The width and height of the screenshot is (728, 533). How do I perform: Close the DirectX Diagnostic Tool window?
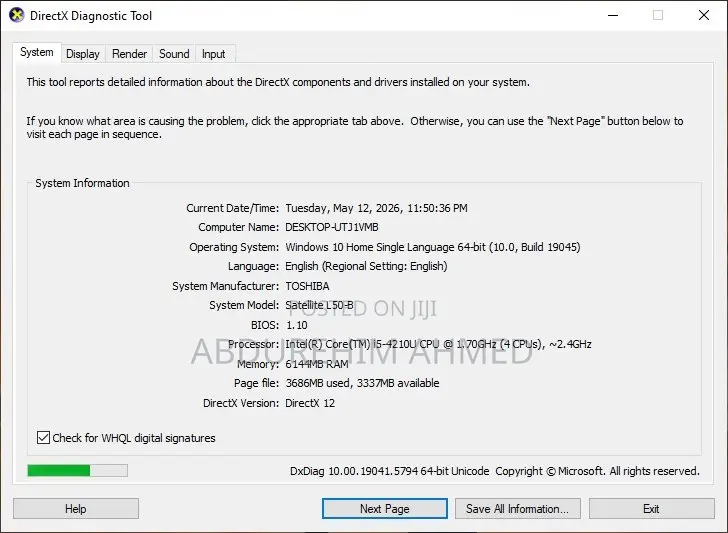704,15
